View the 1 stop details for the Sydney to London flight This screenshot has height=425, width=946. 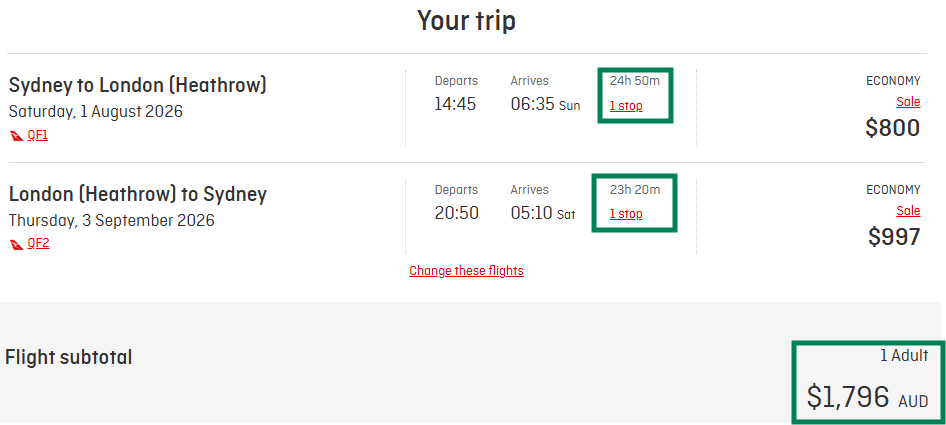(x=626, y=106)
